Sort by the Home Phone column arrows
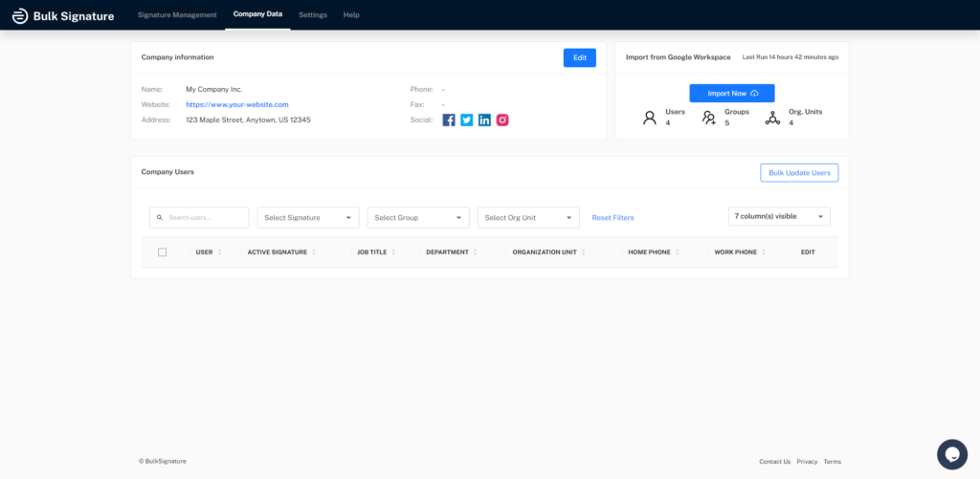This screenshot has width=980, height=479. 678,252
